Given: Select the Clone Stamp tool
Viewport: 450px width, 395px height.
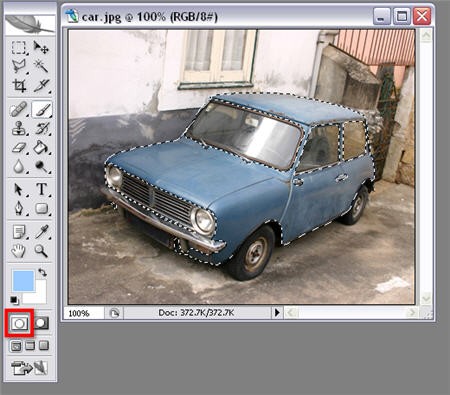Looking at the screenshot, I should pos(19,128).
